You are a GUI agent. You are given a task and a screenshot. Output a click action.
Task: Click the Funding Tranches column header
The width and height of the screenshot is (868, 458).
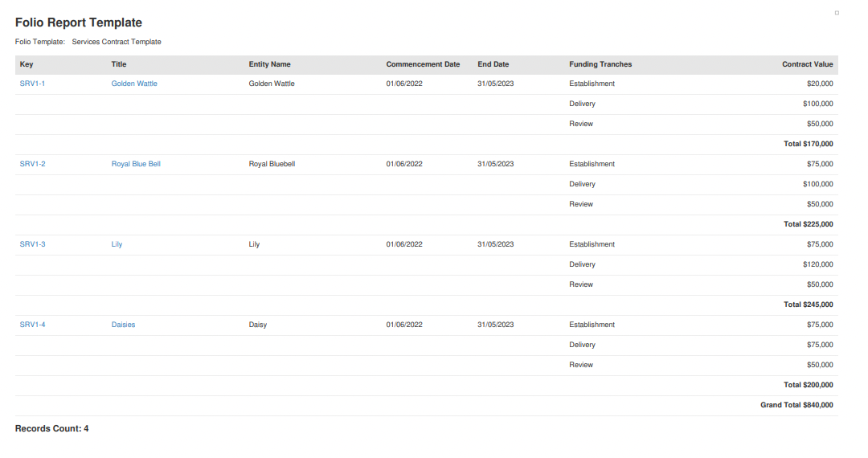[x=600, y=64]
